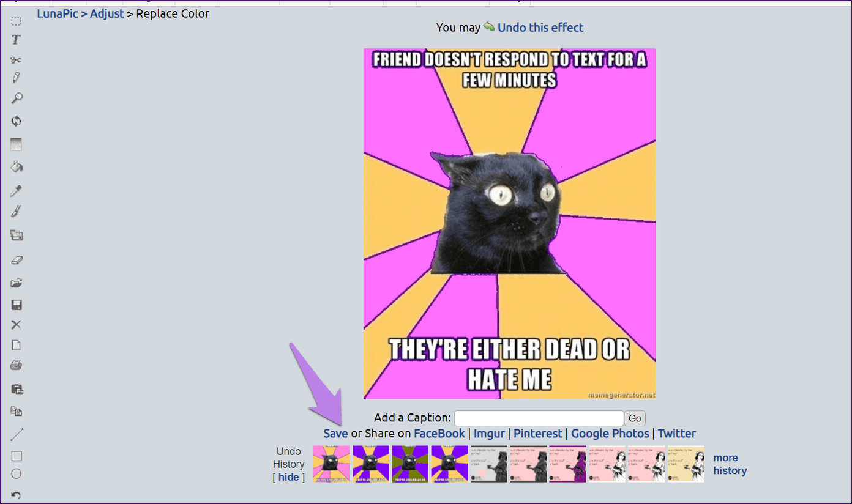Screen dimensions: 852x504
Task: Select the Eyedropper color picker tool
Action: click(x=17, y=191)
